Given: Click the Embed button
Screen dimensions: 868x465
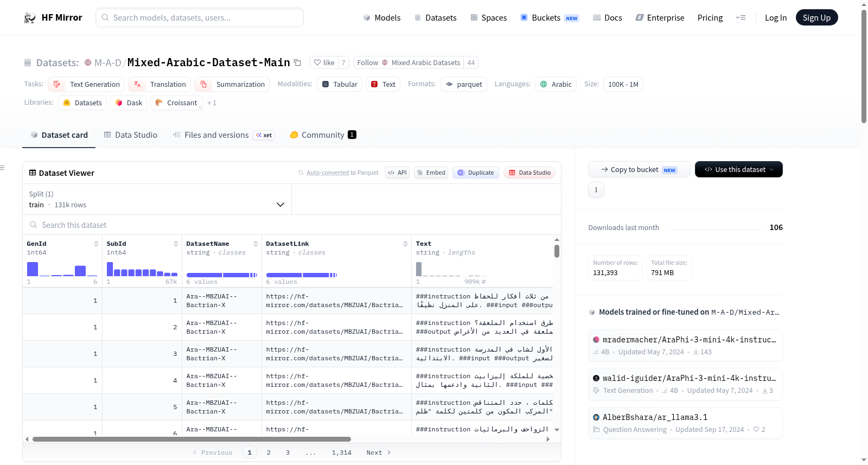Looking at the screenshot, I should [431, 173].
